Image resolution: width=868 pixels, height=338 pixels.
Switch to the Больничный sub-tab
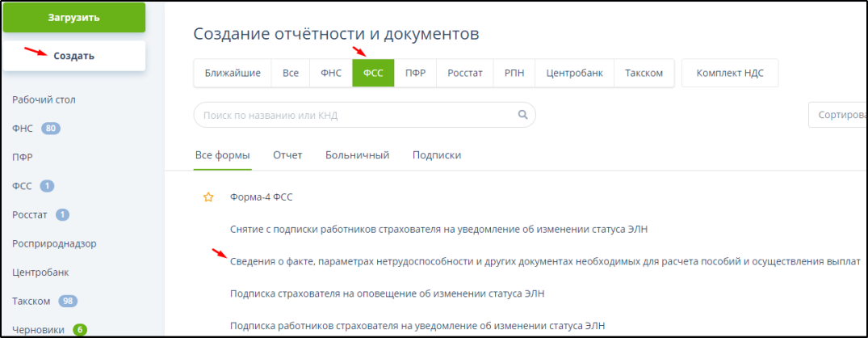coord(357,155)
